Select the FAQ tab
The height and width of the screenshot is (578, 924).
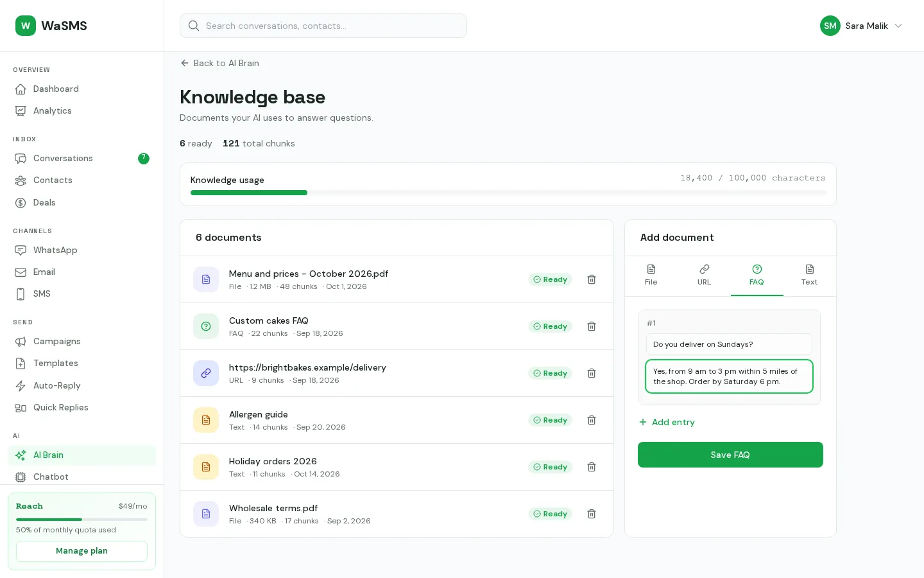(x=757, y=276)
